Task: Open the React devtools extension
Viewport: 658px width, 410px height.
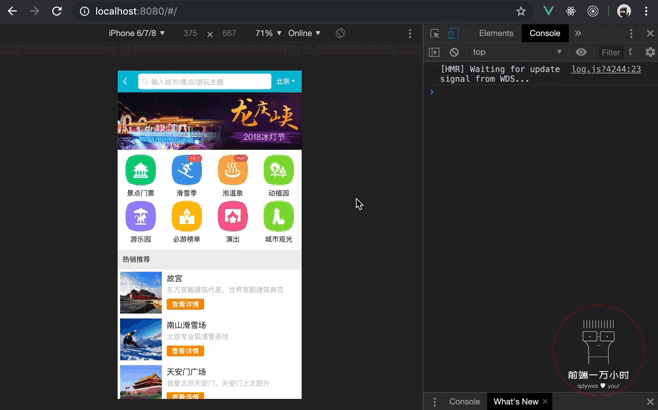Action: click(x=570, y=11)
